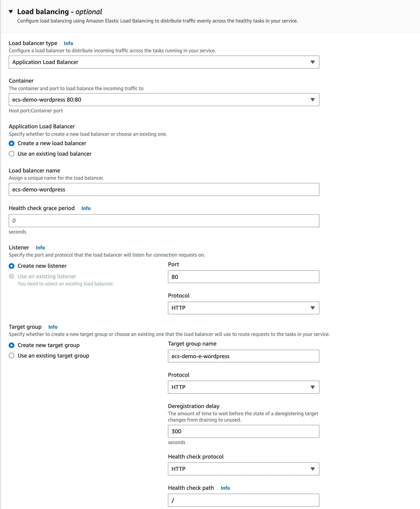Click the Deregistration delay field
Image resolution: width=420 pixels, height=509 pixels.
(x=244, y=431)
